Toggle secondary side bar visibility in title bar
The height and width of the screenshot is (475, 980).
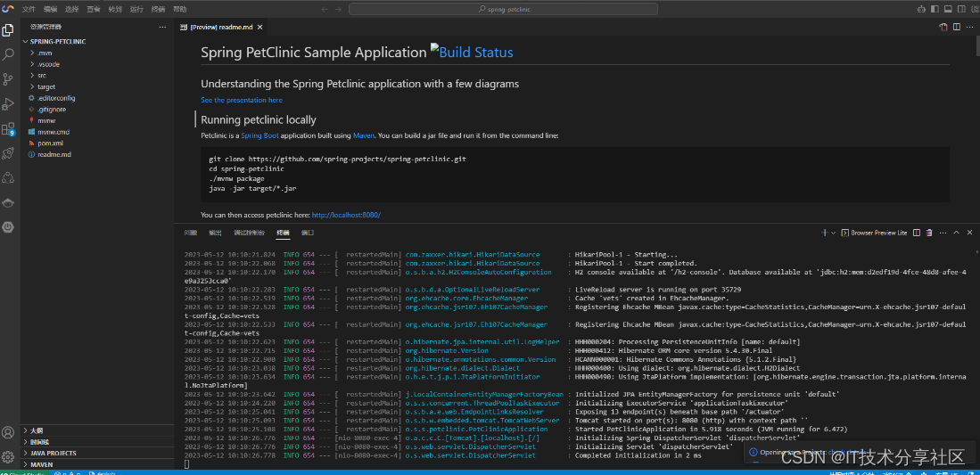(x=960, y=10)
